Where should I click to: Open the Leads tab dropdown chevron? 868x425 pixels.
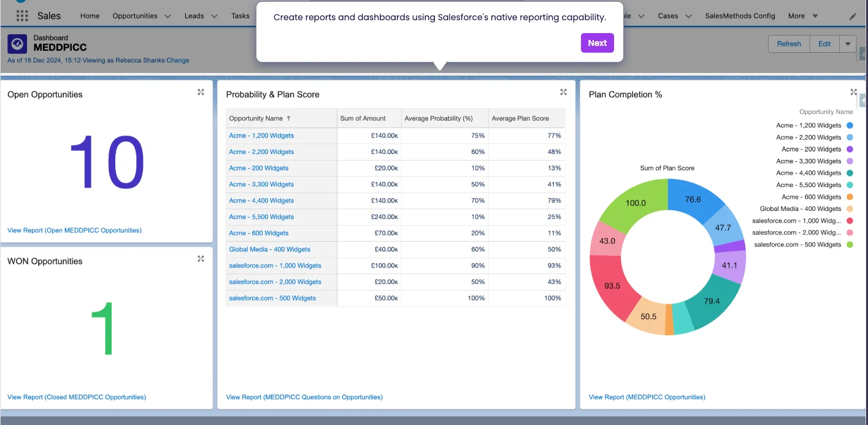[x=214, y=17]
